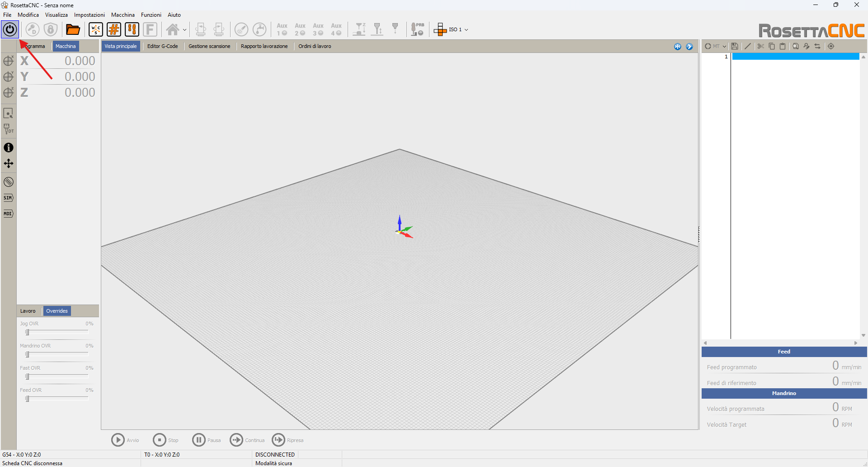Open the WCS work coordinates icon
This screenshot has width=868, height=467.
96,30
